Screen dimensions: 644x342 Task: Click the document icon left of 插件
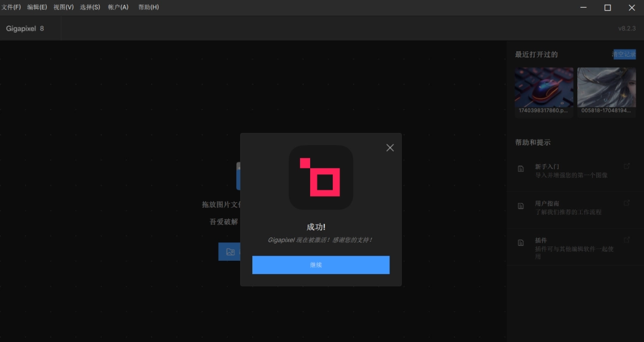pyautogui.click(x=521, y=243)
